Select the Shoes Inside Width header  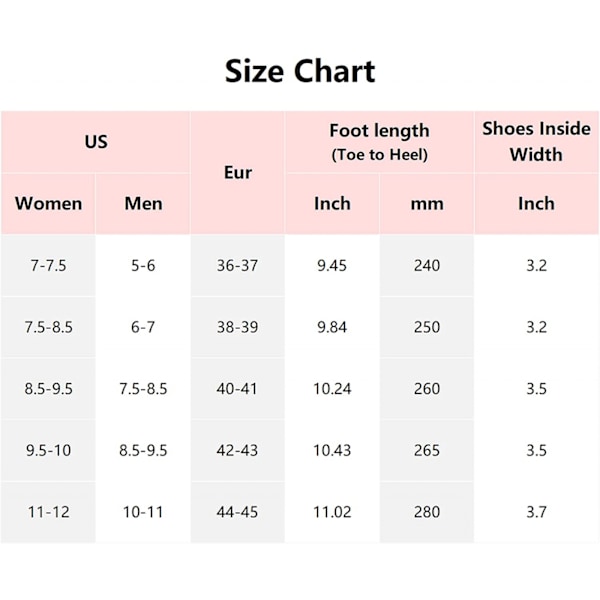click(536, 141)
